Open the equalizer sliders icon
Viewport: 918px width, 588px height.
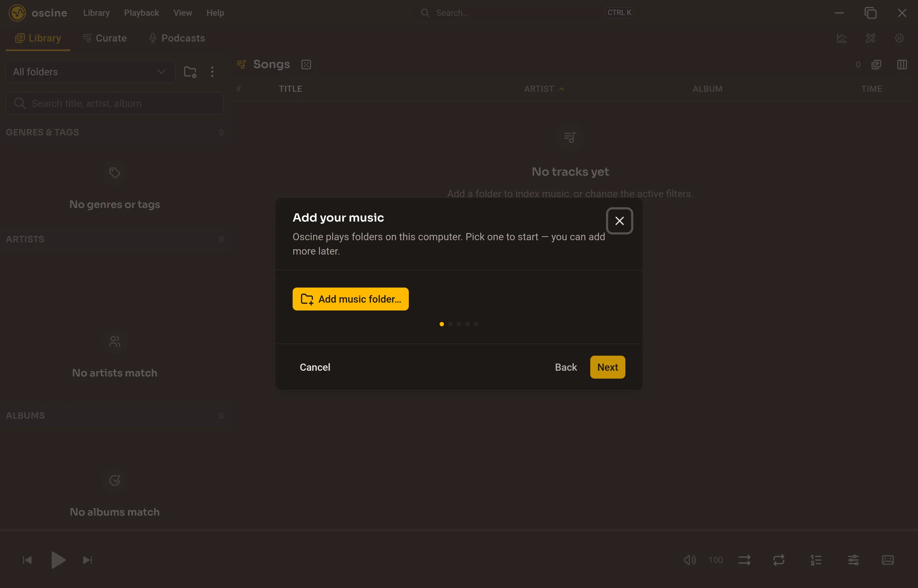[853, 560]
